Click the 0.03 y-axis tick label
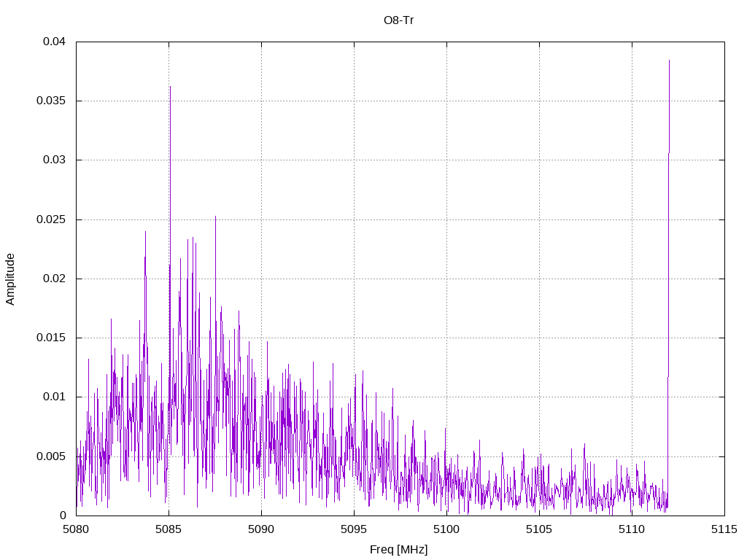This screenshot has height=560, width=747. pos(54,160)
